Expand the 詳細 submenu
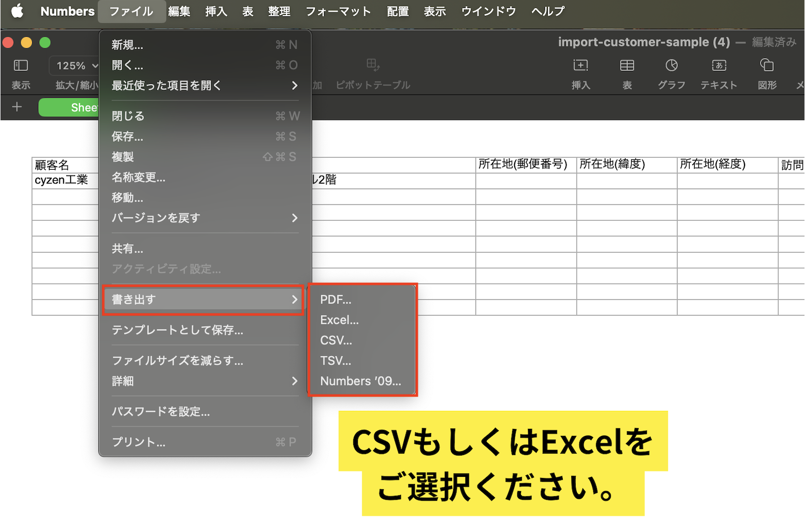Viewport: 806px width, 532px height. (x=205, y=381)
